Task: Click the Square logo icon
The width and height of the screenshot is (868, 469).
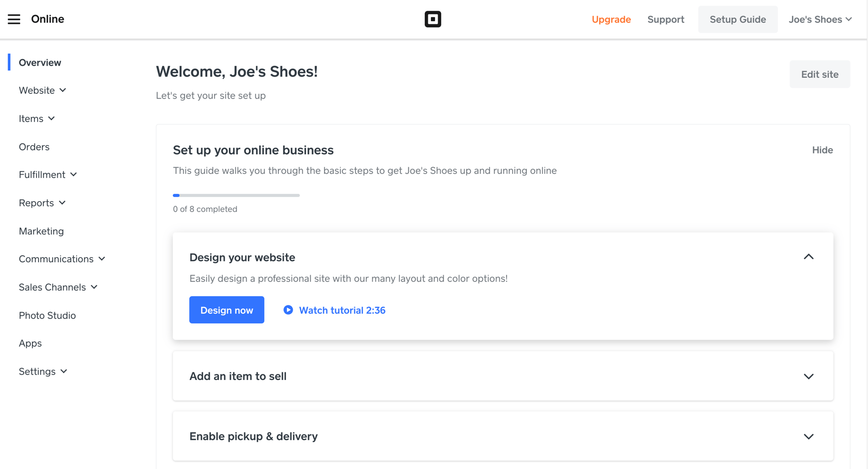Action: click(432, 20)
